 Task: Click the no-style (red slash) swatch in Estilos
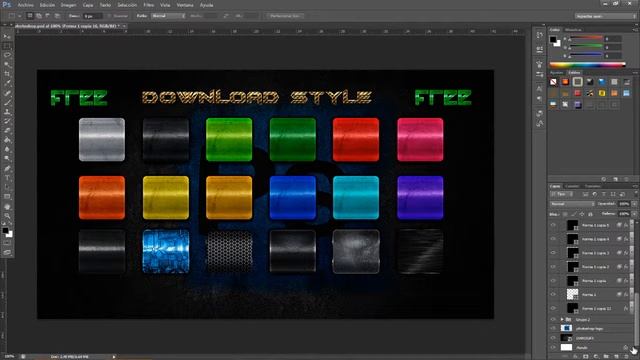tap(553, 82)
